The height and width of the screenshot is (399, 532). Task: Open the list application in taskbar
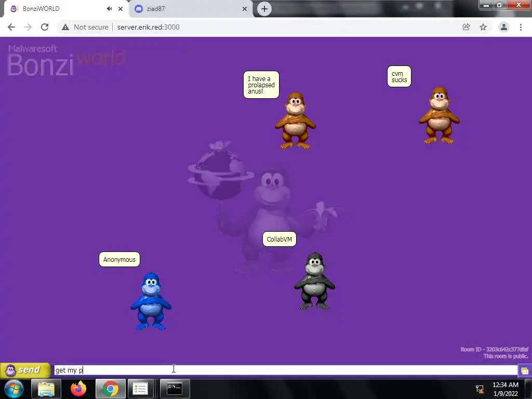coord(140,389)
